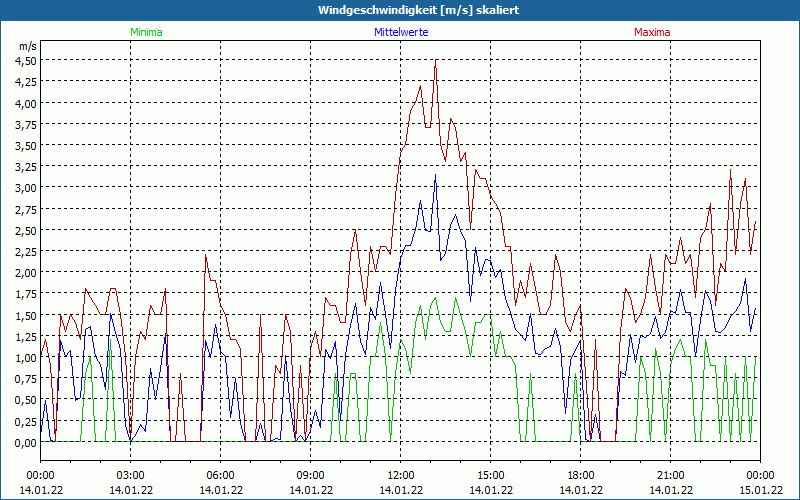The height and width of the screenshot is (500, 800).
Task: Click the highest peak of the red Maxima curve
Action: (436, 63)
